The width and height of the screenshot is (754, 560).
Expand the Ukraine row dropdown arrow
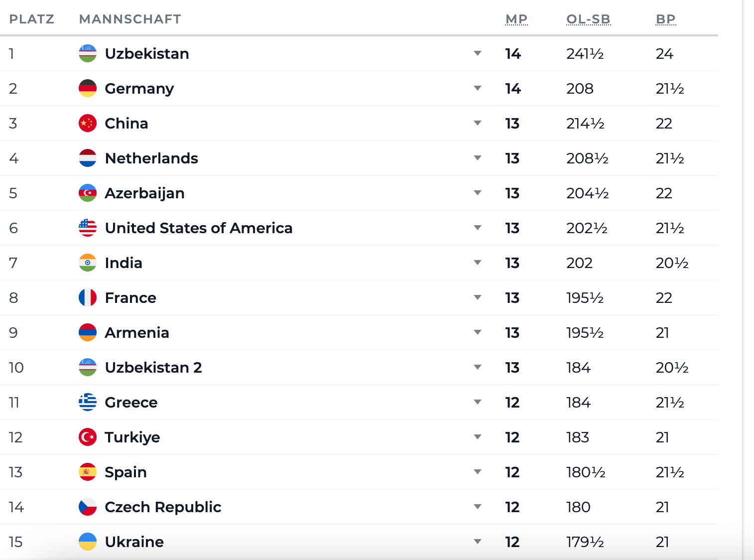(478, 542)
